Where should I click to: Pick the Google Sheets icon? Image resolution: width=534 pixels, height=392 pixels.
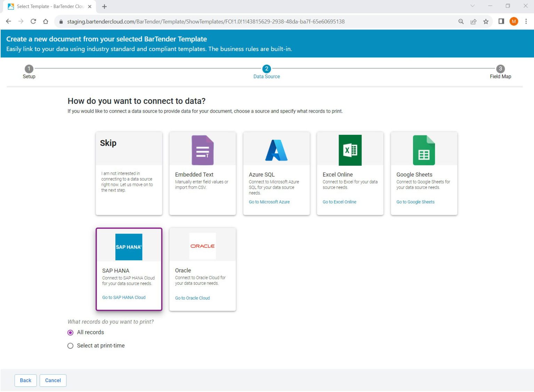point(424,150)
